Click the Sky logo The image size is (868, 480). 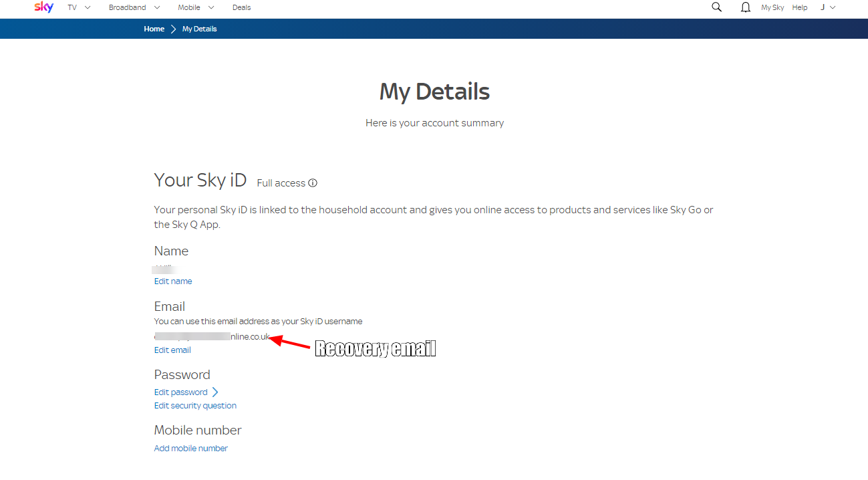[x=43, y=7]
